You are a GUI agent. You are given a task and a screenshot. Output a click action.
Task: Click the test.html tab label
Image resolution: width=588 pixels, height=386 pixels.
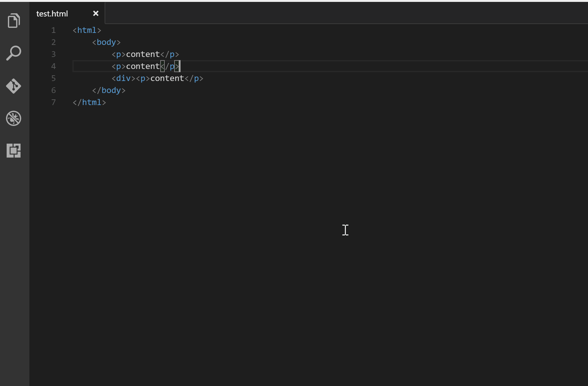point(52,13)
